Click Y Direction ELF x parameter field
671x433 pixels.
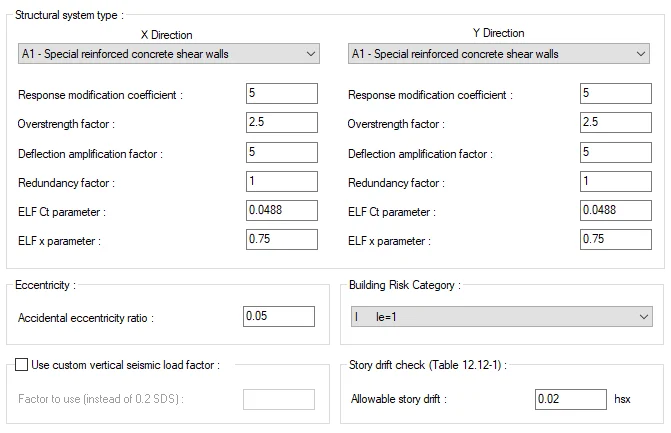point(616,240)
